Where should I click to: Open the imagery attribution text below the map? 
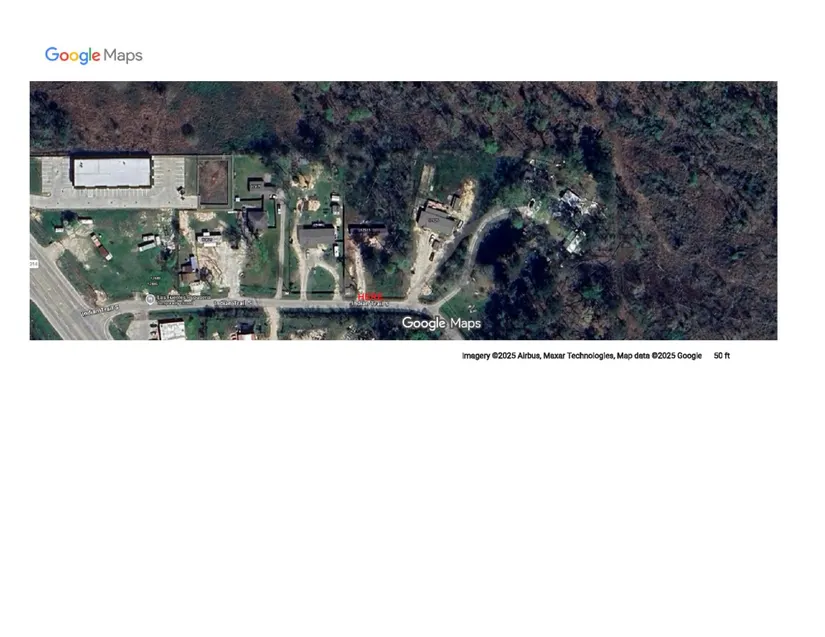[581, 356]
